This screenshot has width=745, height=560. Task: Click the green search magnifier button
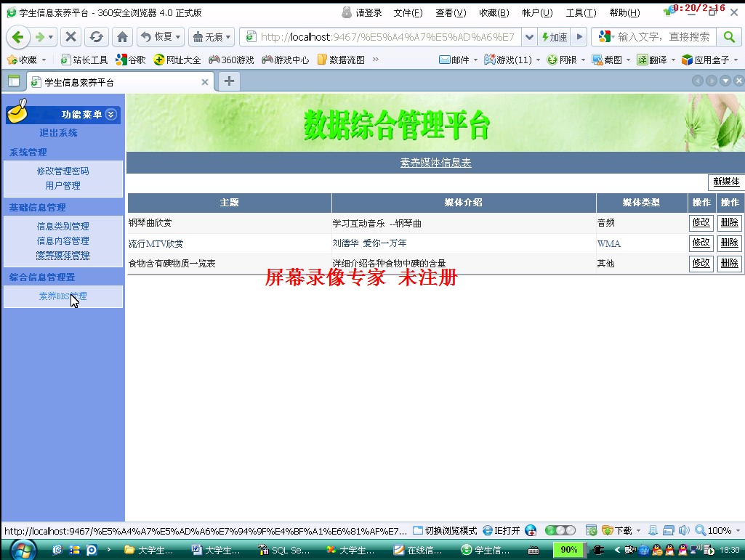[729, 36]
